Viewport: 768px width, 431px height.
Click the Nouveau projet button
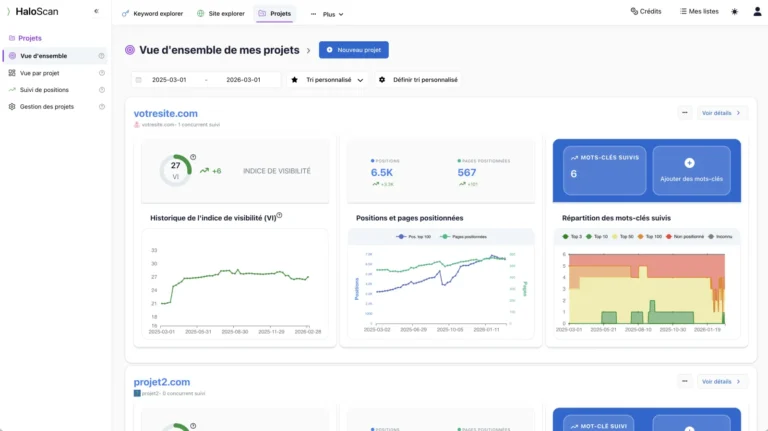click(354, 50)
